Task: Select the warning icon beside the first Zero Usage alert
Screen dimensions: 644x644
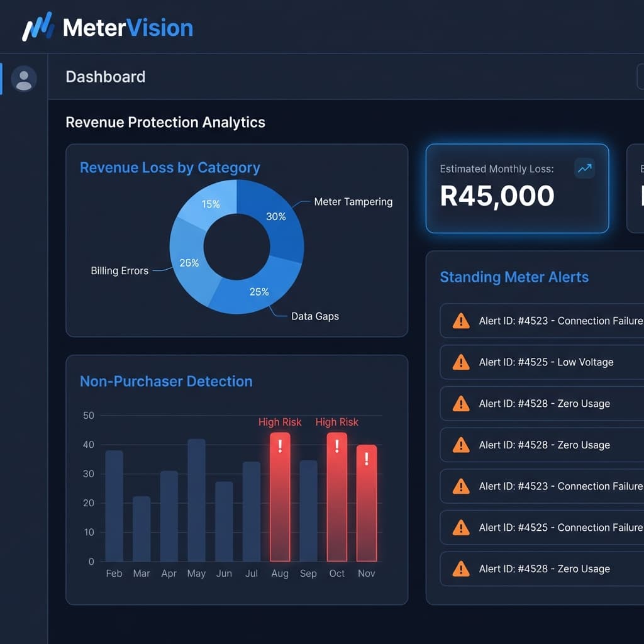Action: [x=461, y=404]
